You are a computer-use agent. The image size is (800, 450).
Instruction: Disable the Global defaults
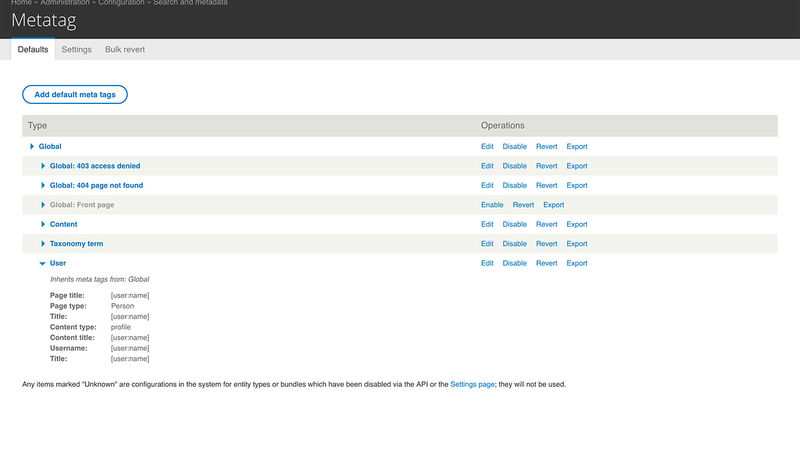(514, 146)
